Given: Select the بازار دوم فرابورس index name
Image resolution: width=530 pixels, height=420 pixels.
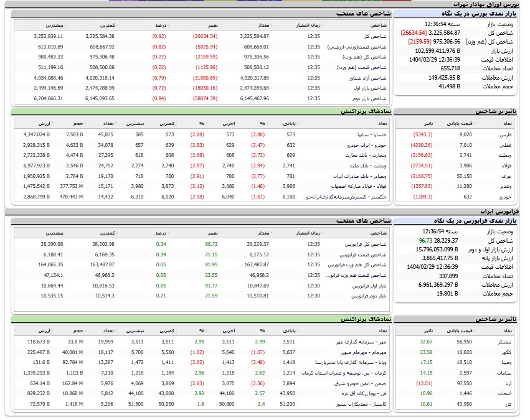Looking at the screenshot, I should [369, 296].
